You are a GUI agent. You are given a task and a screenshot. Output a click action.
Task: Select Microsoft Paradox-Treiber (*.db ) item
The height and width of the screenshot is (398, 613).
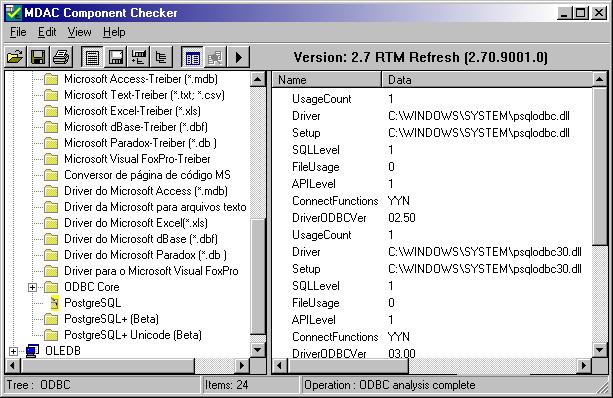140,143
